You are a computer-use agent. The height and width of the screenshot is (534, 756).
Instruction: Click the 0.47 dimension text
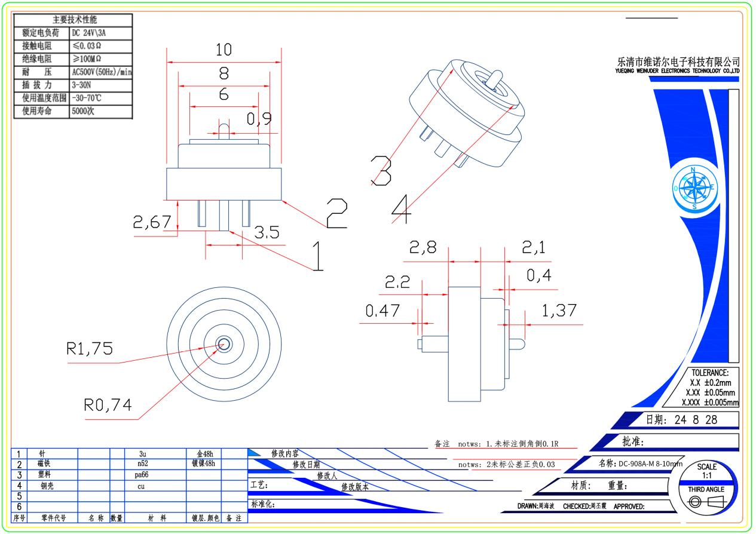384,311
